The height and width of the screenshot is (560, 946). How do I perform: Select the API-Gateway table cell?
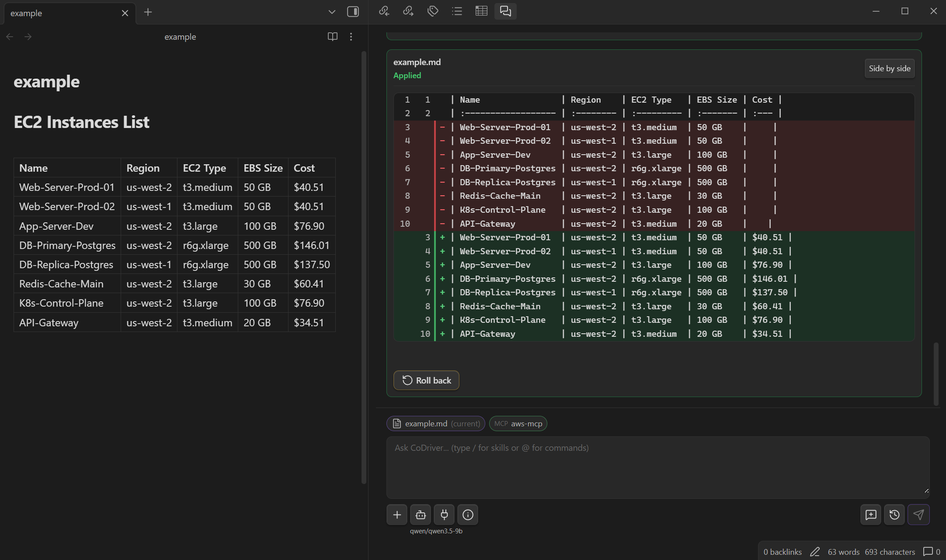coord(67,323)
